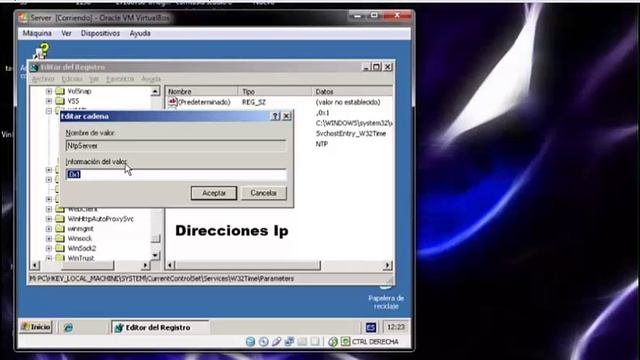Click the host key capture icon beside CTRL DERECHA
The width and height of the screenshot is (640, 360).
pos(345,342)
